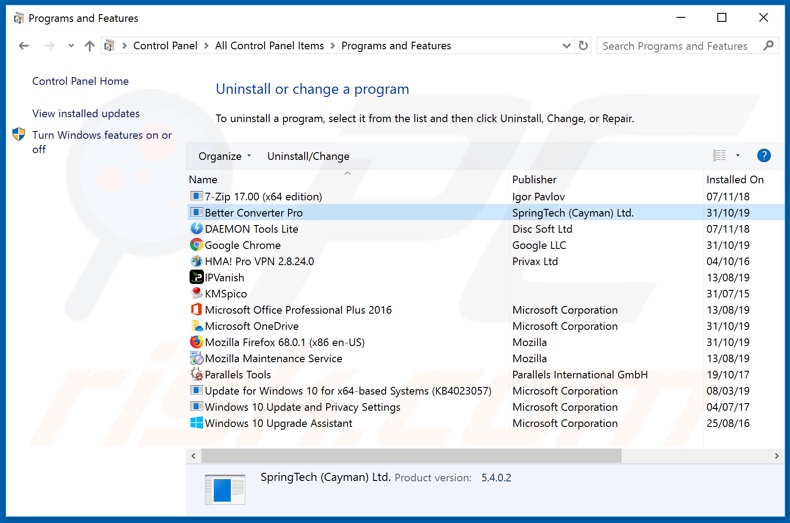
Task: Click the 7-Zip program icon
Action: pyautogui.click(x=196, y=196)
